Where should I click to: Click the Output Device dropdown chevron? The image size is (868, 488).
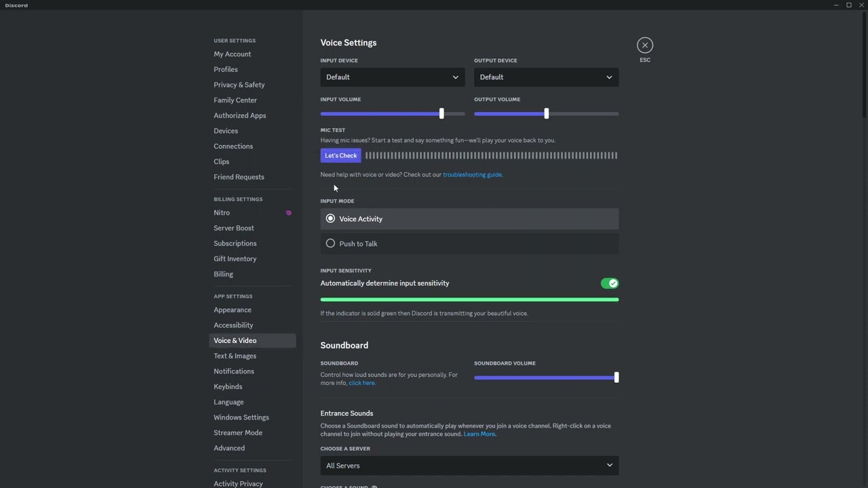point(609,77)
